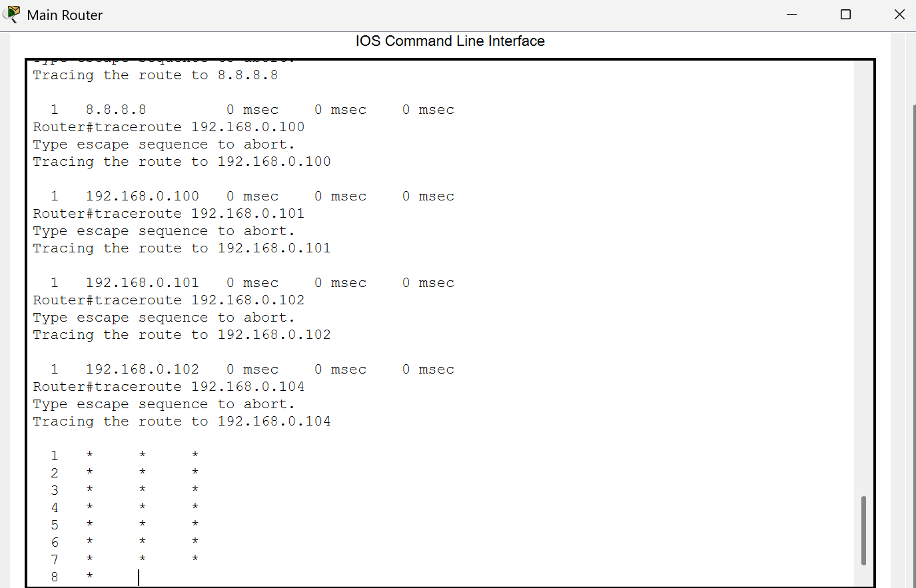
Task: Click 'Tracing the route to 192.168.0.104' line
Action: tap(181, 422)
